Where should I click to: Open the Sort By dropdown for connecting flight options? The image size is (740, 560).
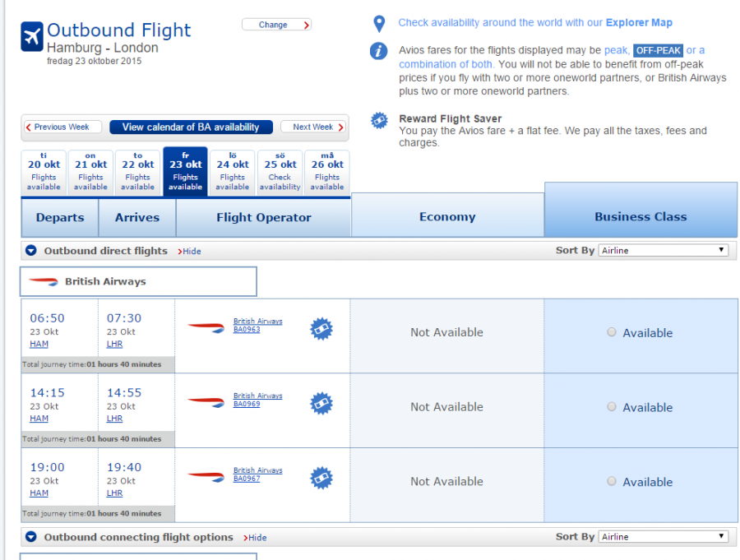663,536
